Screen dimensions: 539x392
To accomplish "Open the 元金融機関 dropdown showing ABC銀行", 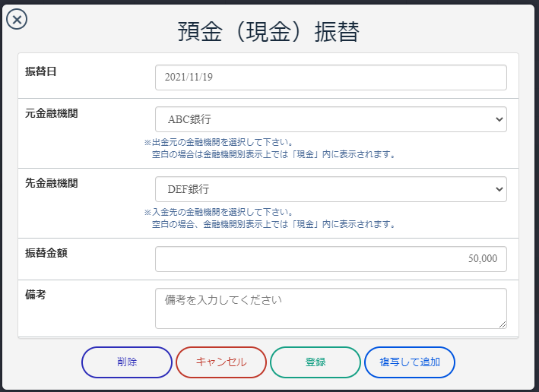I will click(x=331, y=119).
